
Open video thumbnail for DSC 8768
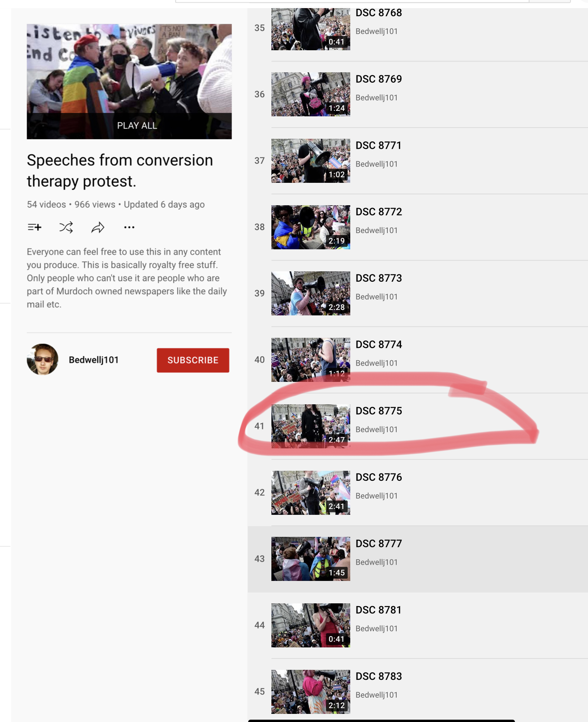pos(311,29)
